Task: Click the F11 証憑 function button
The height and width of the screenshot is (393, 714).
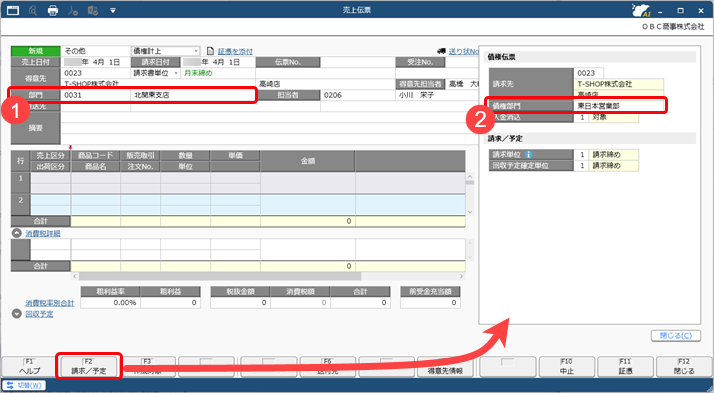Action: point(625,367)
